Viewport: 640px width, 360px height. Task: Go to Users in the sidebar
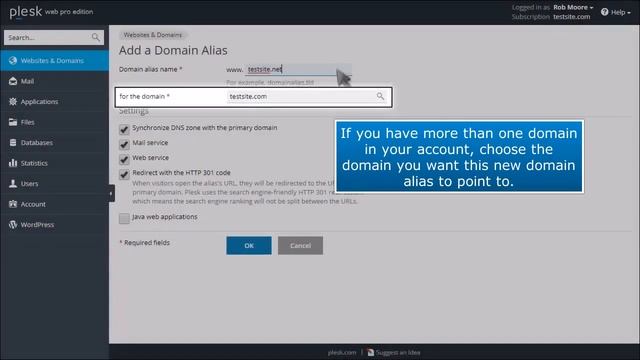click(54, 184)
